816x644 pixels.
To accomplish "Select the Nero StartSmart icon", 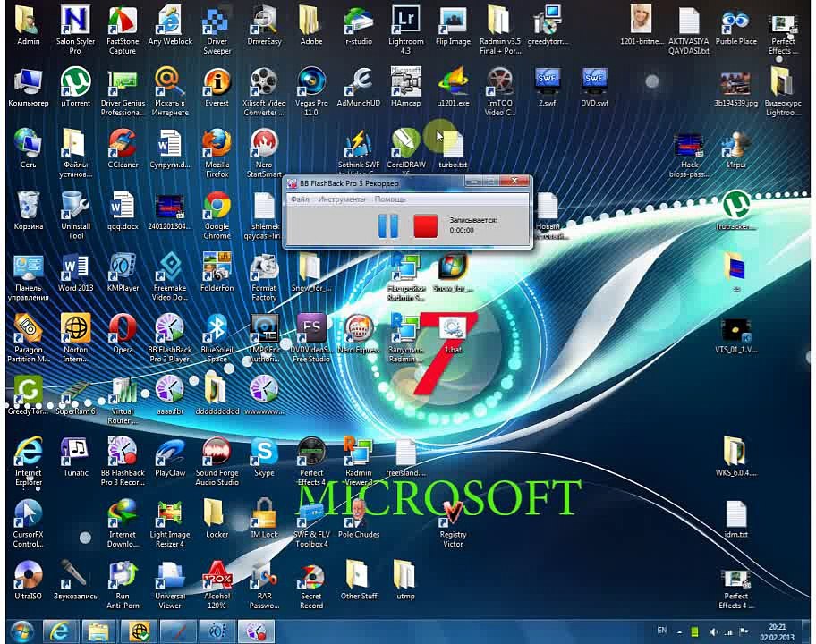I will [264, 154].
